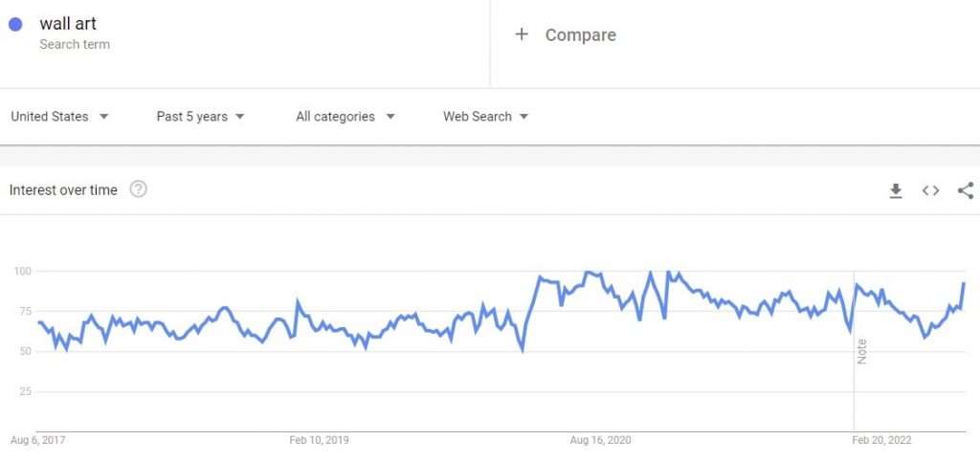The height and width of the screenshot is (462, 980).
Task: Share the Interest over time chart
Action: 966,190
